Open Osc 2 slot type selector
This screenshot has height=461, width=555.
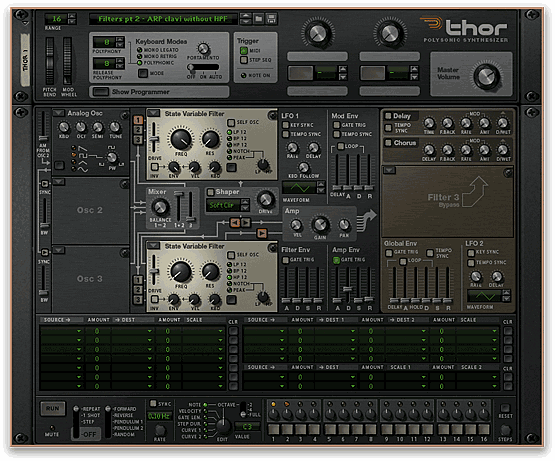click(58, 182)
